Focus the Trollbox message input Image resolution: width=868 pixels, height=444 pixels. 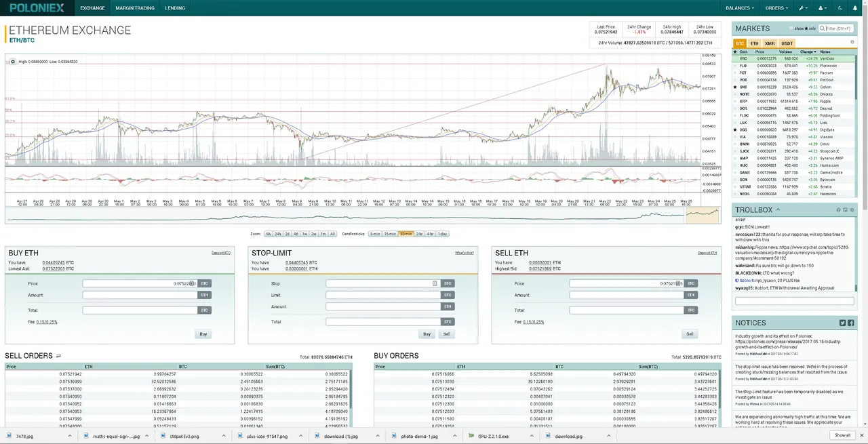(x=794, y=301)
